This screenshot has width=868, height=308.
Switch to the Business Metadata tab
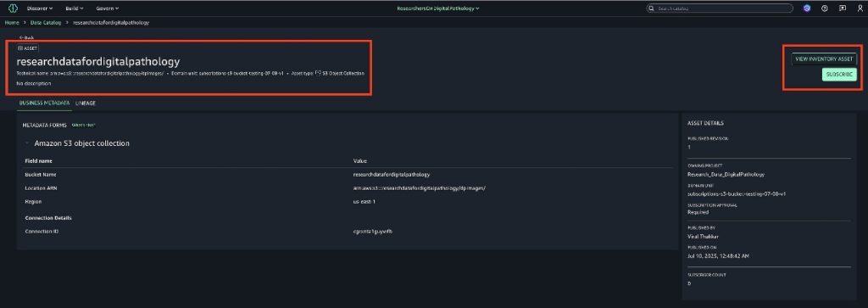coord(44,103)
